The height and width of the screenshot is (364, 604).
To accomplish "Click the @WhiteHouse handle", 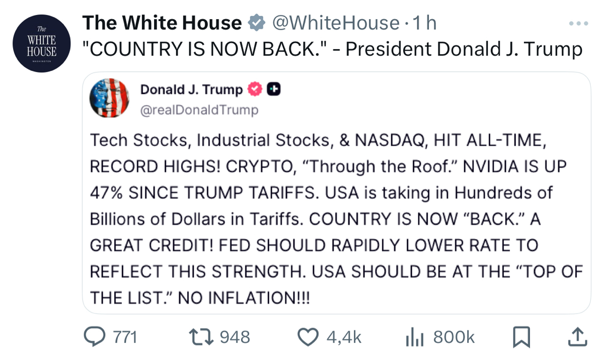I will 336,23.
